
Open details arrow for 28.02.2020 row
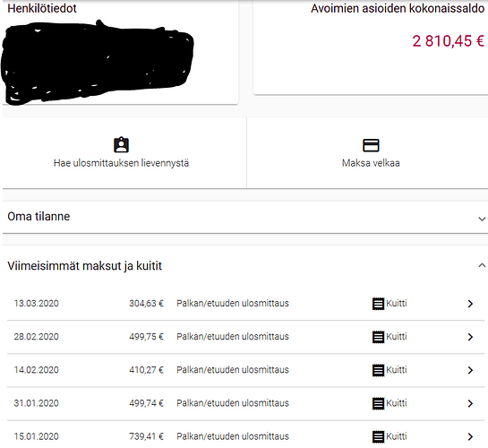[x=470, y=337]
